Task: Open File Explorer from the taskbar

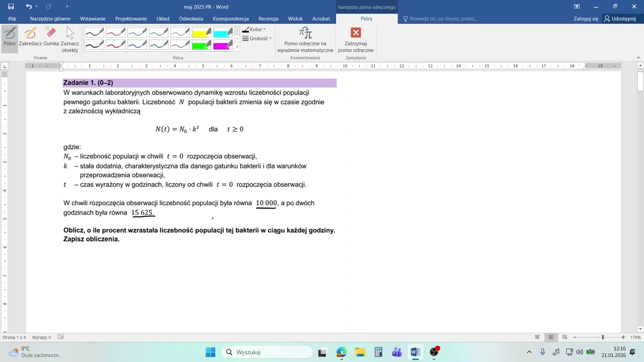Action: pyautogui.click(x=360, y=352)
